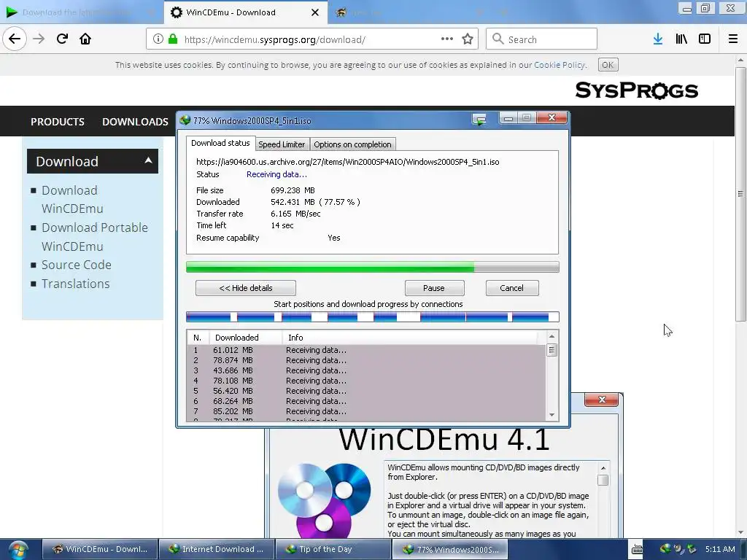Open the DOWNLOADS menu on the website

pyautogui.click(x=135, y=122)
